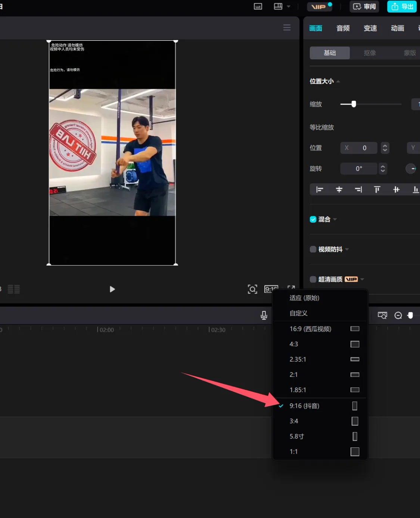Click the X position input field
The width and height of the screenshot is (420, 518).
click(x=359, y=148)
